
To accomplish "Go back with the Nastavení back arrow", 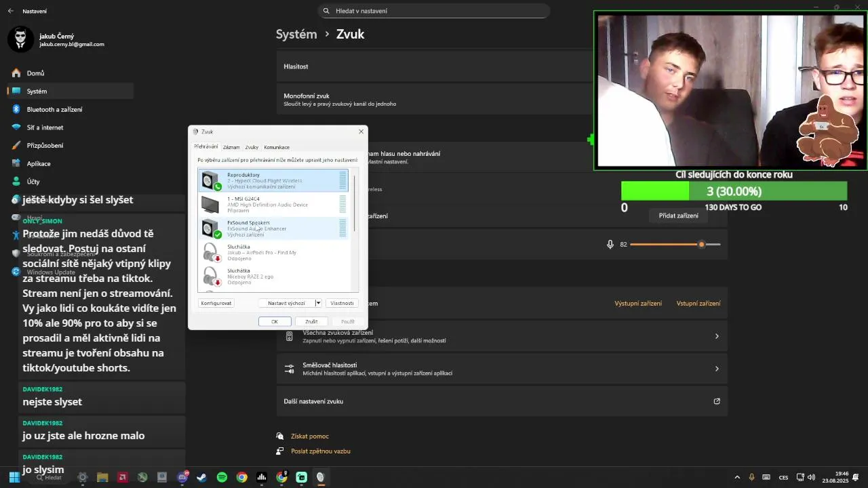I will point(10,12).
